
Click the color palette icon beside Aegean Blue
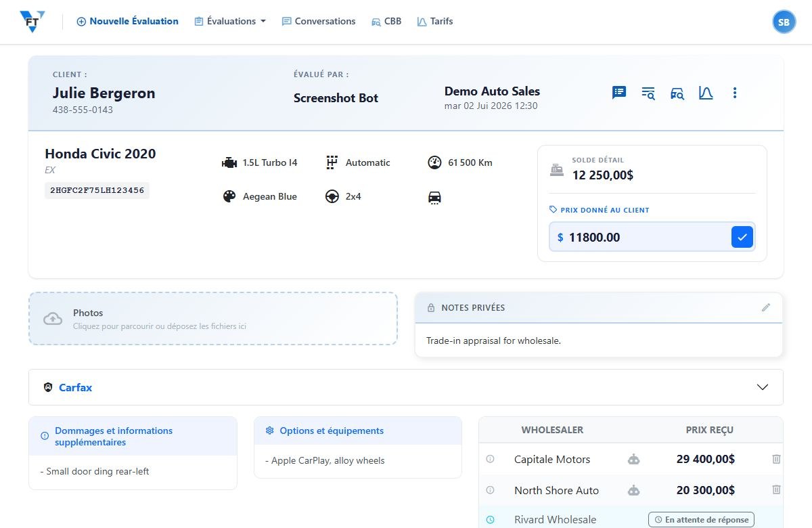point(230,196)
